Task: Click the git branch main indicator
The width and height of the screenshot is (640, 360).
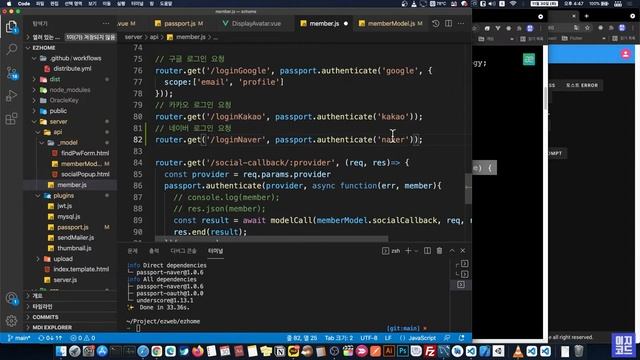Action: pos(19,338)
